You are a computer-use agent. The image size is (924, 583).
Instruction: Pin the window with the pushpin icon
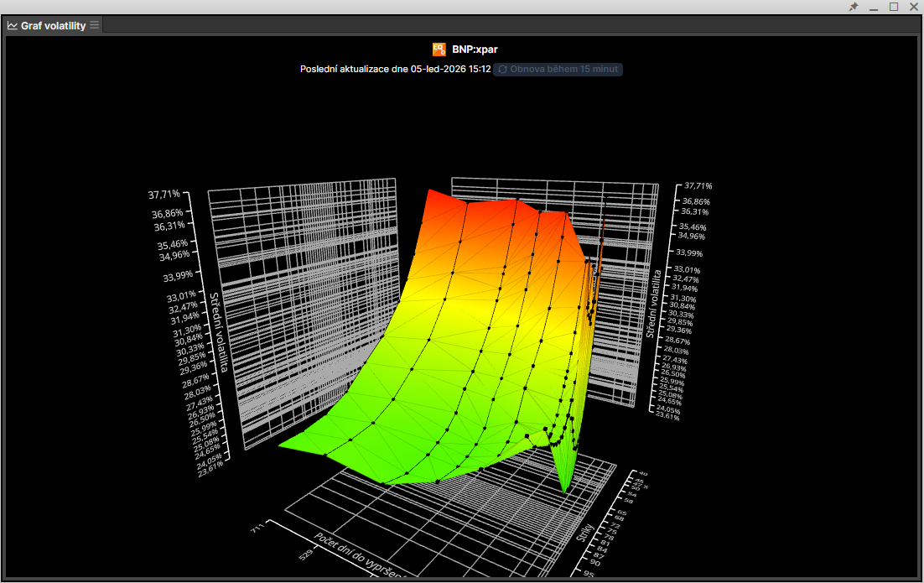[854, 7]
